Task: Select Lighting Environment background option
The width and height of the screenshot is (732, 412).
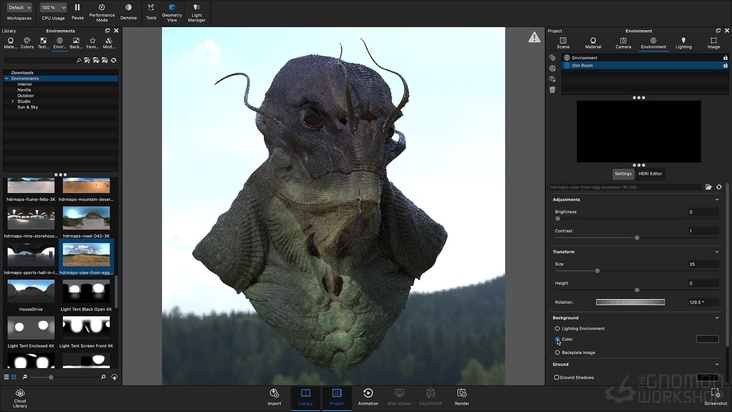Action: pos(557,328)
